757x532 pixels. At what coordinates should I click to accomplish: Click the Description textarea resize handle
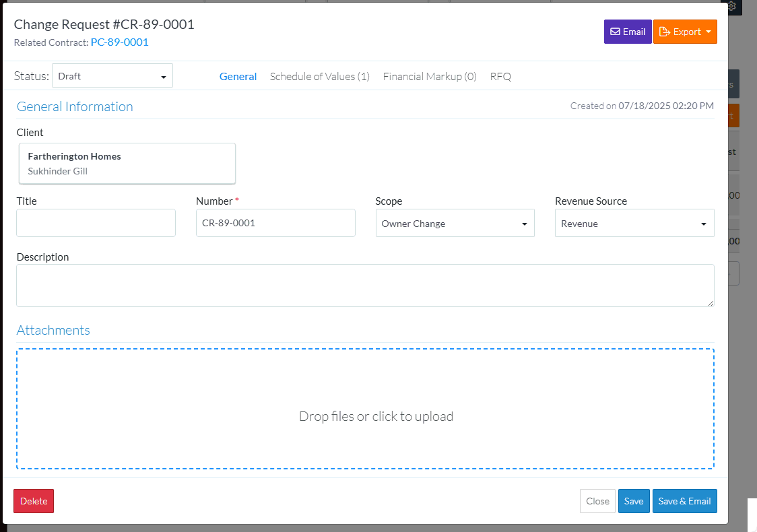[711, 303]
